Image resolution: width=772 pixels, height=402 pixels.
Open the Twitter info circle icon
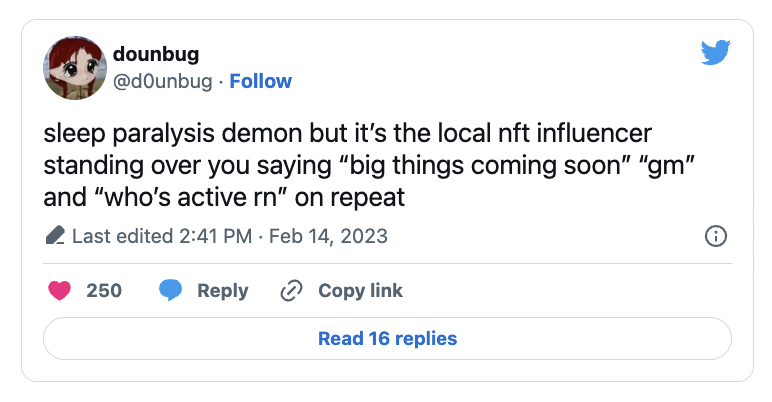pos(715,237)
